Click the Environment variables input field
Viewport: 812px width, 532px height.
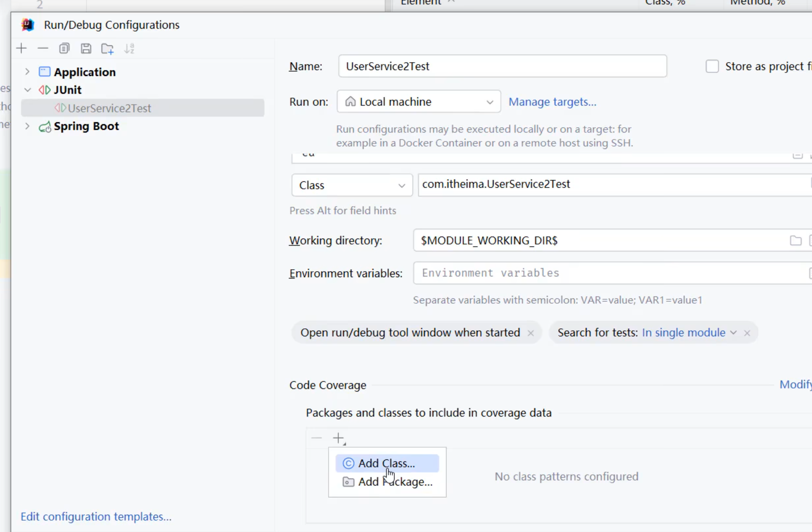pyautogui.click(x=607, y=273)
